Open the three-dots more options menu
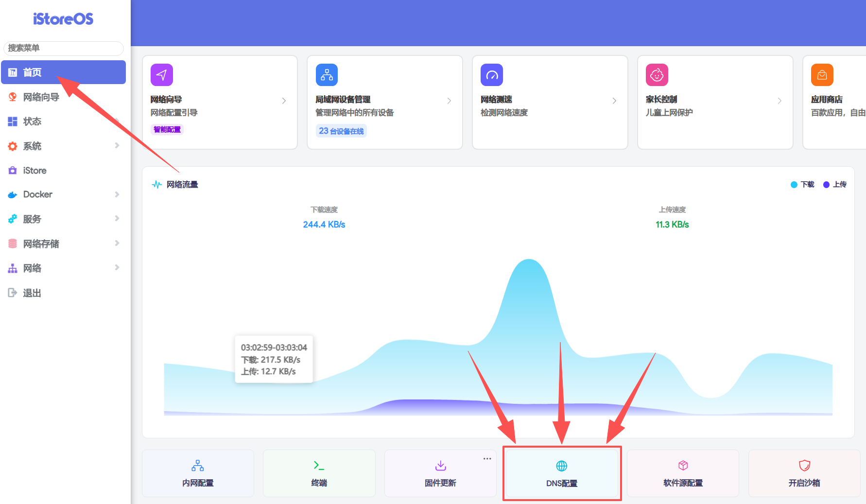 [487, 459]
